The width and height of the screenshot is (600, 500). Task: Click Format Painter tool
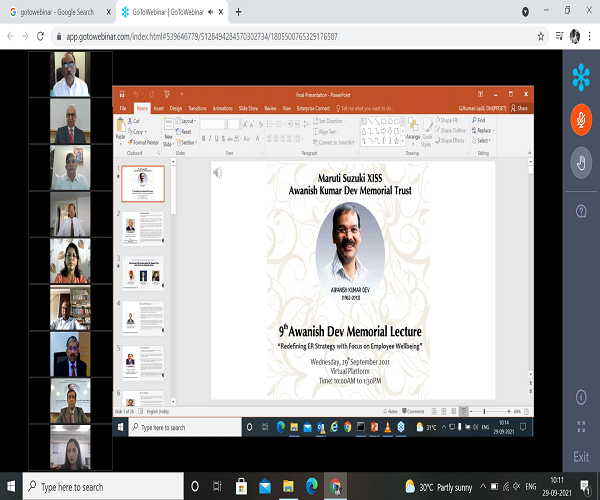(x=143, y=142)
